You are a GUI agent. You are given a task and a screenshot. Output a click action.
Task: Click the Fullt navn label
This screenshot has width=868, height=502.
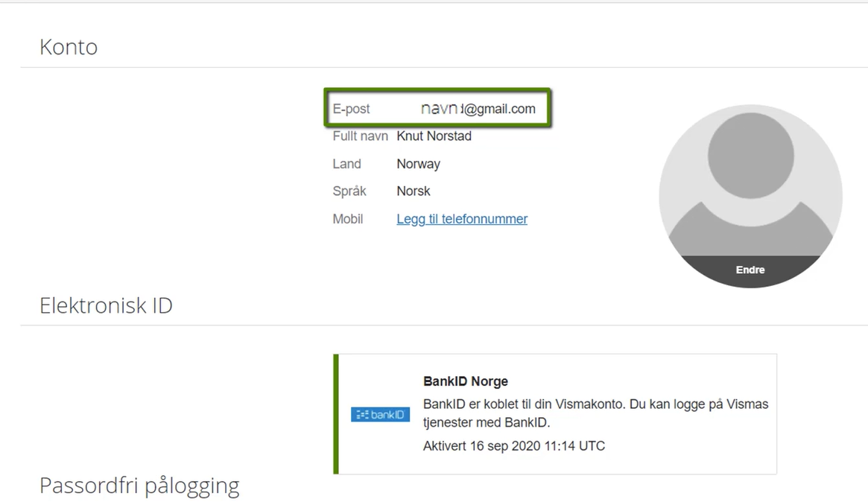(x=360, y=136)
